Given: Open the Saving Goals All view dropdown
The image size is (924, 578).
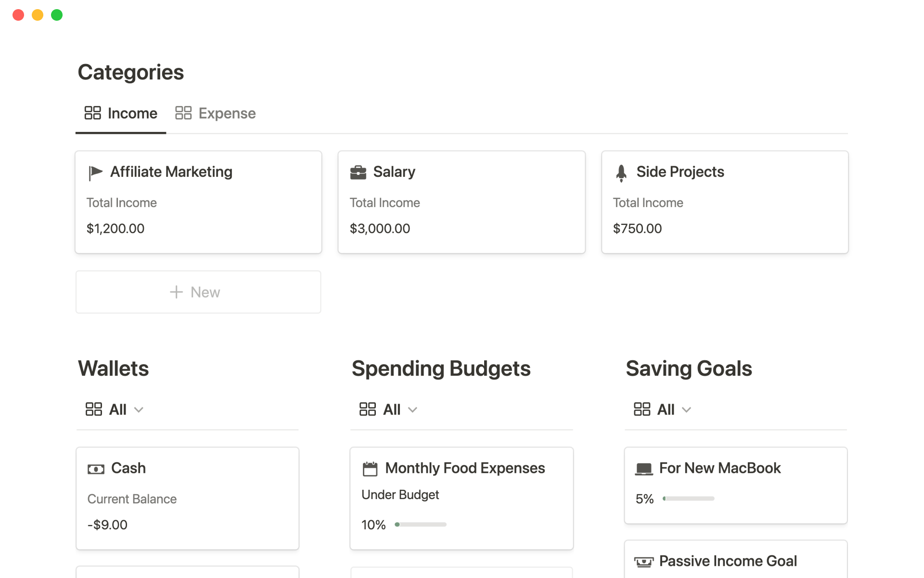Looking at the screenshot, I should click(x=686, y=410).
